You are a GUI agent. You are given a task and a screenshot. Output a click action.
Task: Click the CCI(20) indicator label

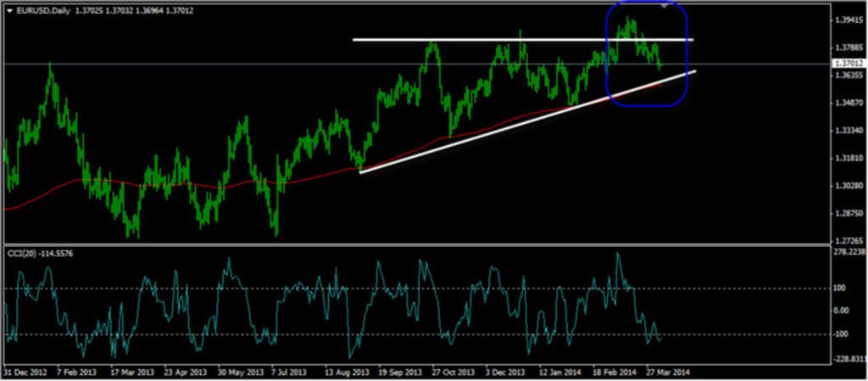click(20, 253)
